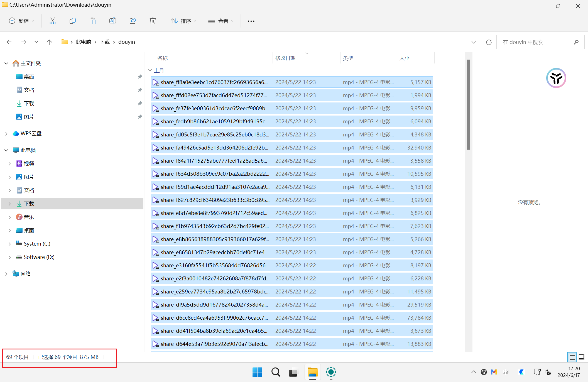Click 下载 in breadcrumb path
Image resolution: width=588 pixels, height=382 pixels.
pos(105,42)
